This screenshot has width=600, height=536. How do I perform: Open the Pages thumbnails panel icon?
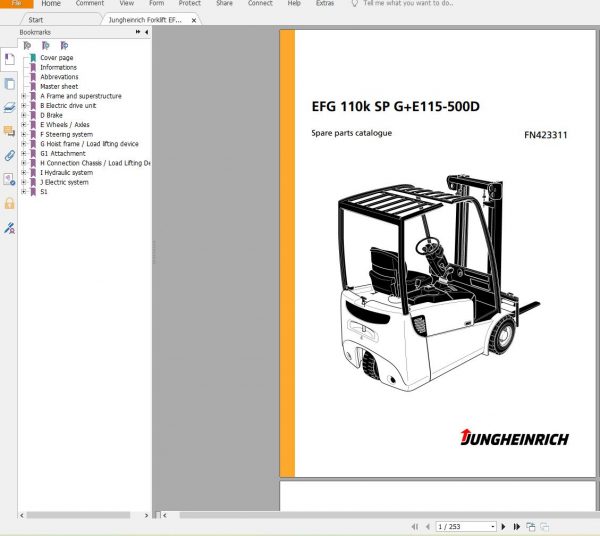click(x=10, y=84)
